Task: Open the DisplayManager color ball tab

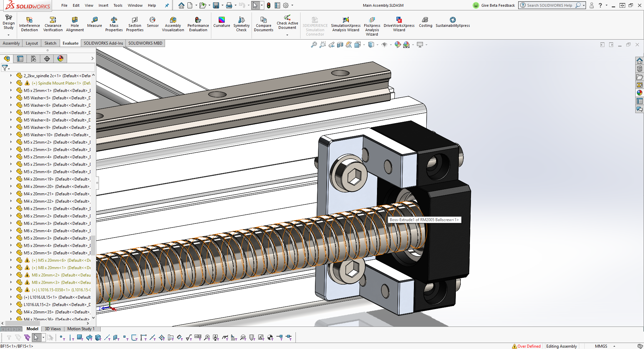Action: 60,59
